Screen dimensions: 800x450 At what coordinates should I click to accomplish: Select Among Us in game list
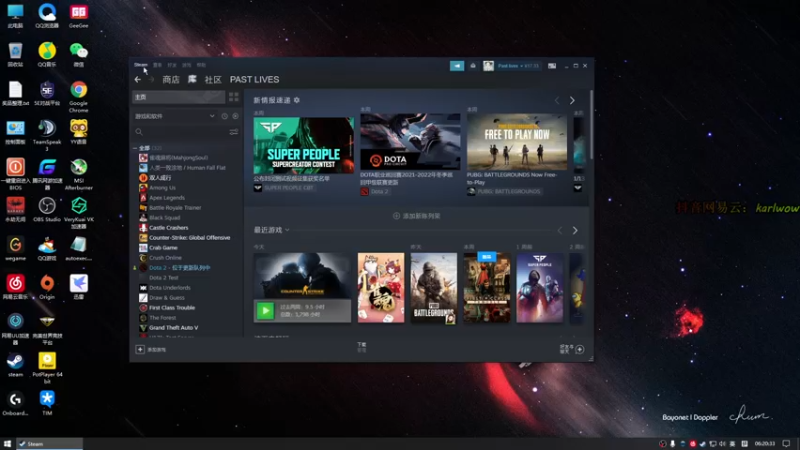[x=157, y=188]
